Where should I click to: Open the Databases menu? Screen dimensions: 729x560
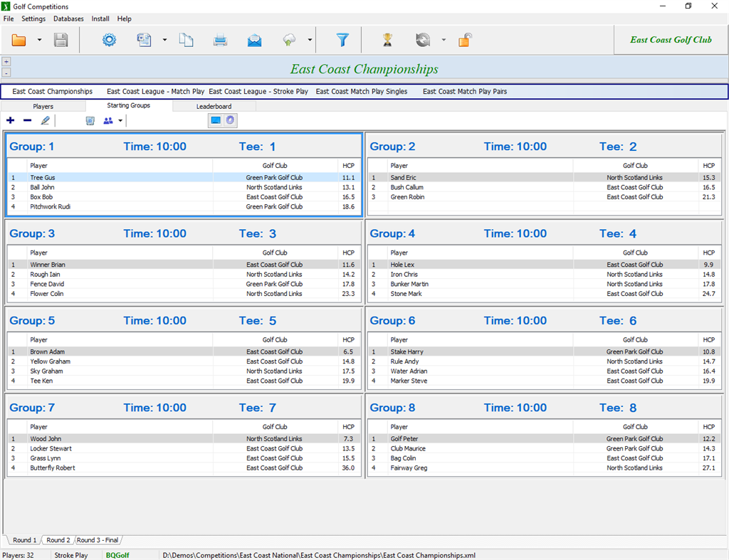68,19
